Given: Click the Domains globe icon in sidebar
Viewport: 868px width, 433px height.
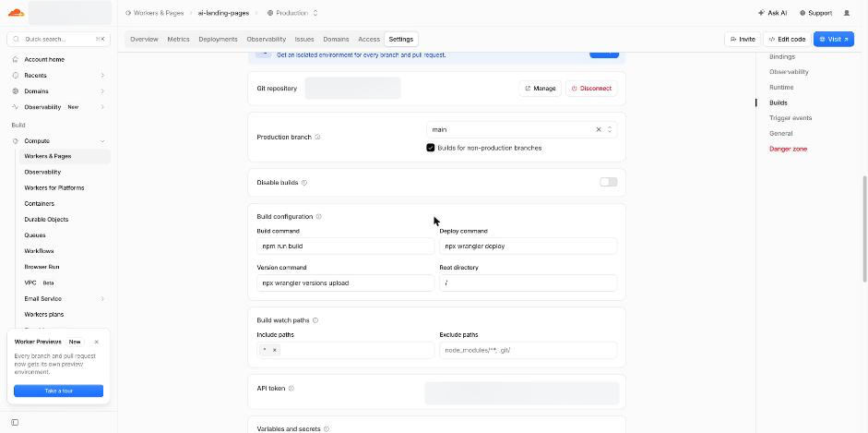Looking at the screenshot, I should tap(16, 91).
